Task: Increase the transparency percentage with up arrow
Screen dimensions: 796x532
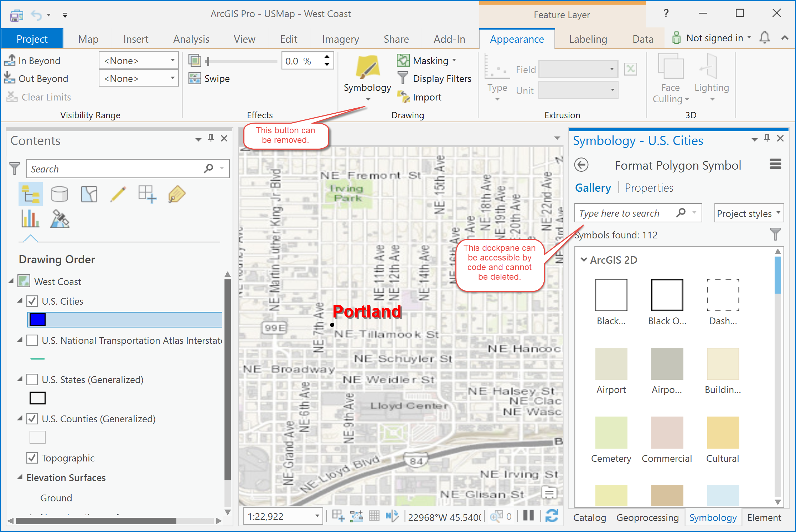Action: (x=327, y=57)
